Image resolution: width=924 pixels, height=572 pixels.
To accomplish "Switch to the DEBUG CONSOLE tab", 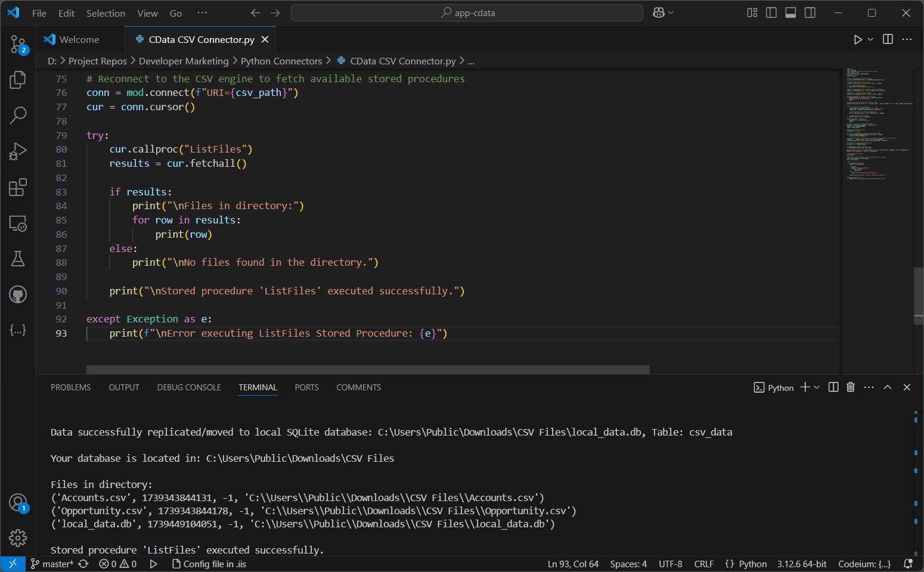I will tap(189, 387).
